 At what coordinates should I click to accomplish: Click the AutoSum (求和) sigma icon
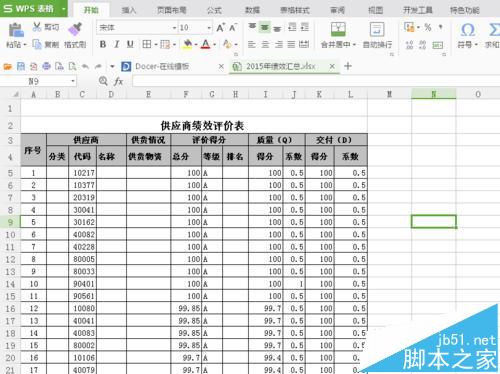pos(494,30)
